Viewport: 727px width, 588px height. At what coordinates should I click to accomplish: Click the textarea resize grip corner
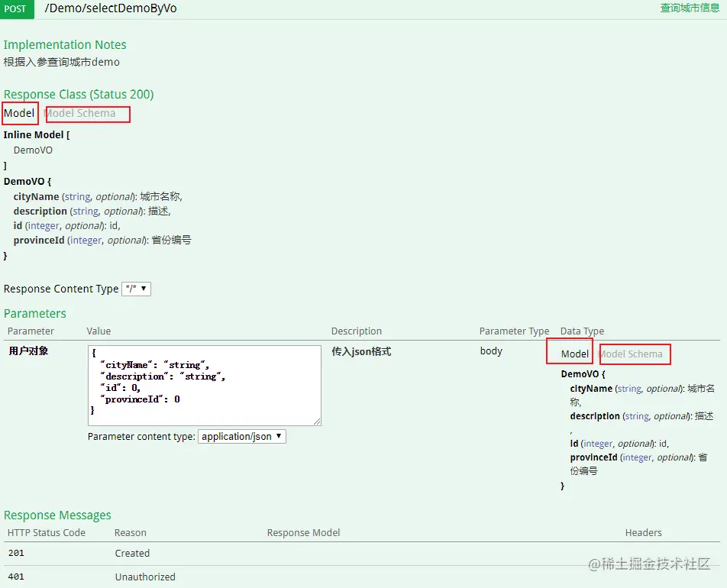317,422
